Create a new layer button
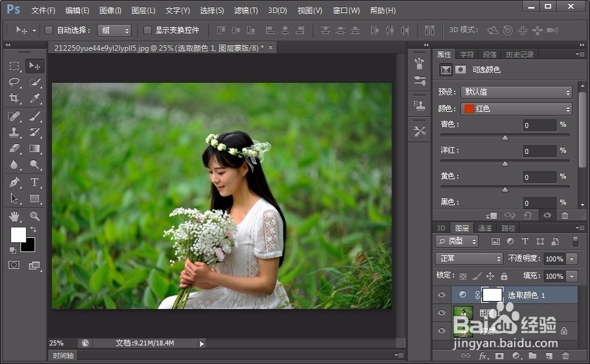 pos(549,356)
